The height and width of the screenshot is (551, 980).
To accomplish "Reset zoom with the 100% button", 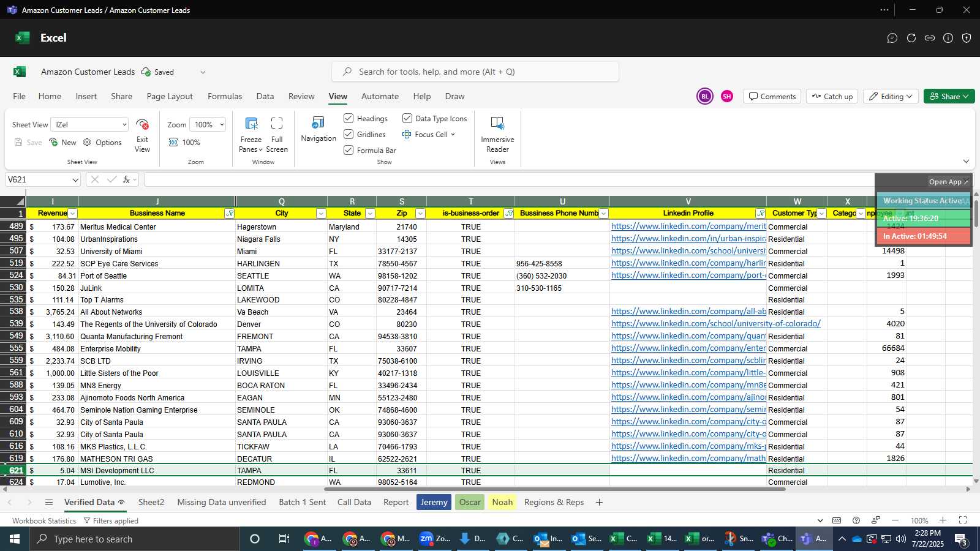I will coord(184,142).
